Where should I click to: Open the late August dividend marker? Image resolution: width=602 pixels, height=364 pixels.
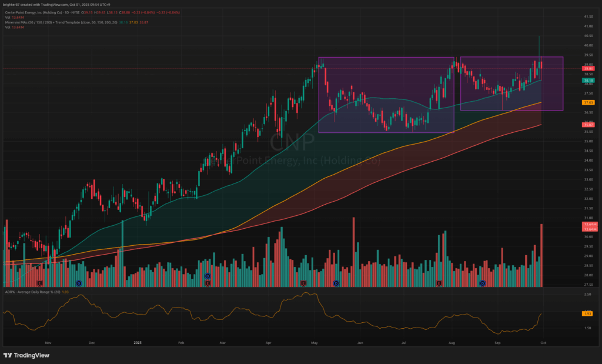[482, 283]
